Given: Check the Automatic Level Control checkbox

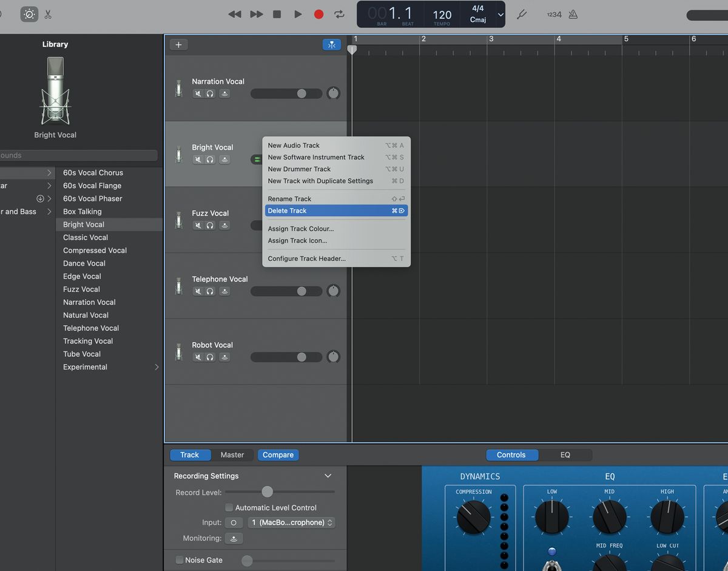Looking at the screenshot, I should coord(229,507).
